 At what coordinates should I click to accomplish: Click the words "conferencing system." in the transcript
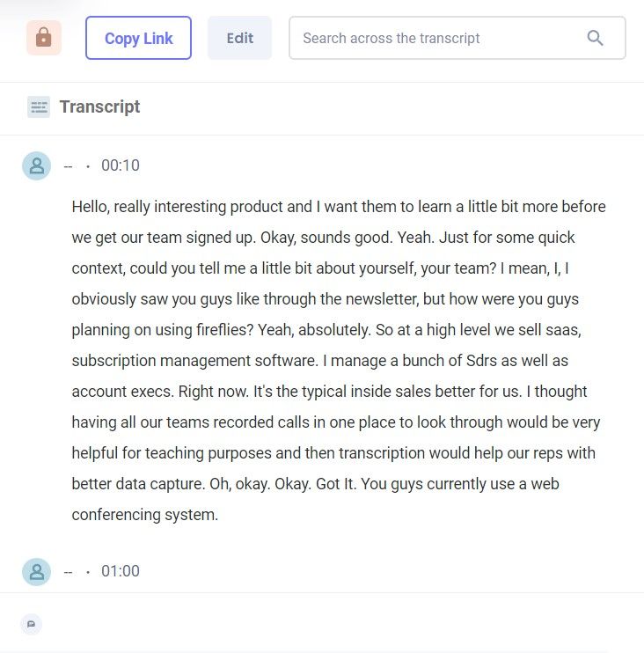pos(145,515)
